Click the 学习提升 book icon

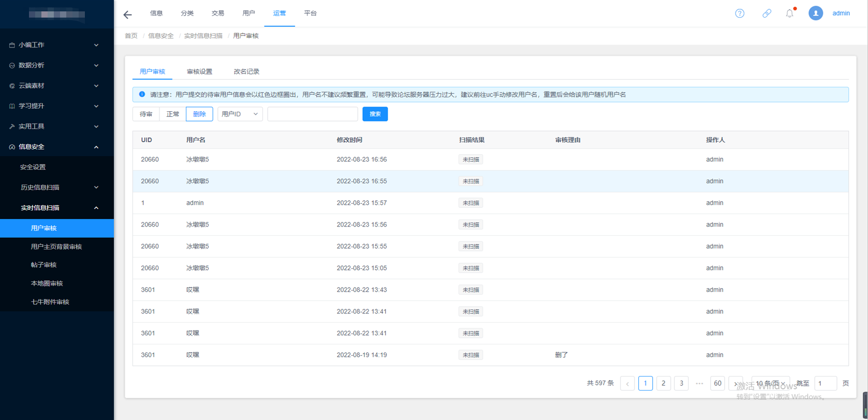click(x=12, y=106)
